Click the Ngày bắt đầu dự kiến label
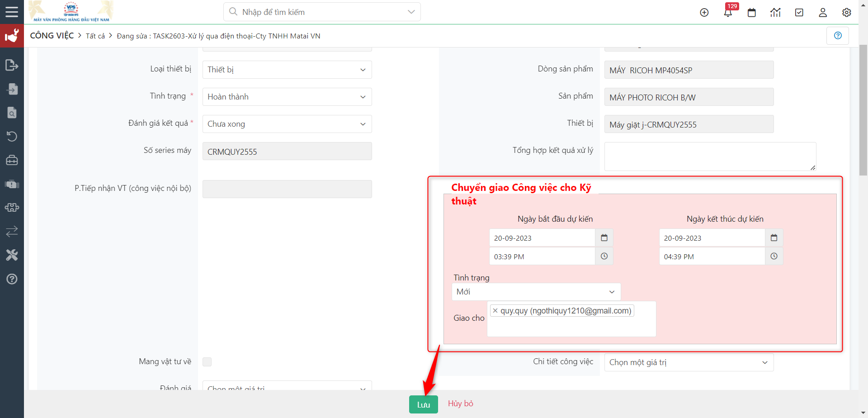 pyautogui.click(x=555, y=219)
